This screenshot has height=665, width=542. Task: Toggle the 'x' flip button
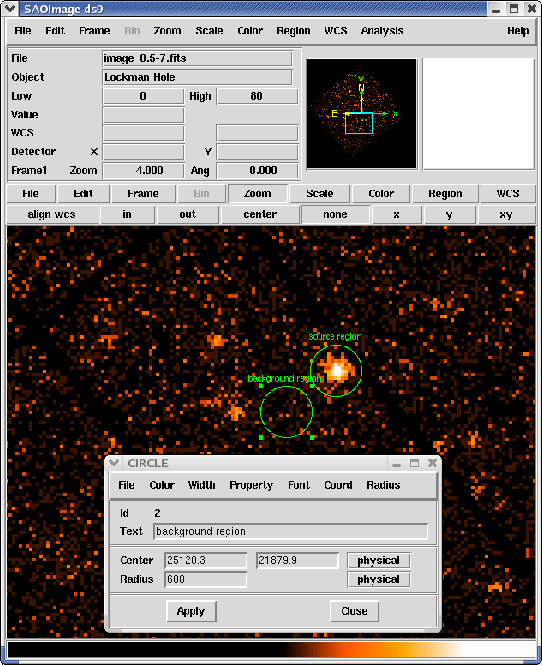tap(396, 215)
